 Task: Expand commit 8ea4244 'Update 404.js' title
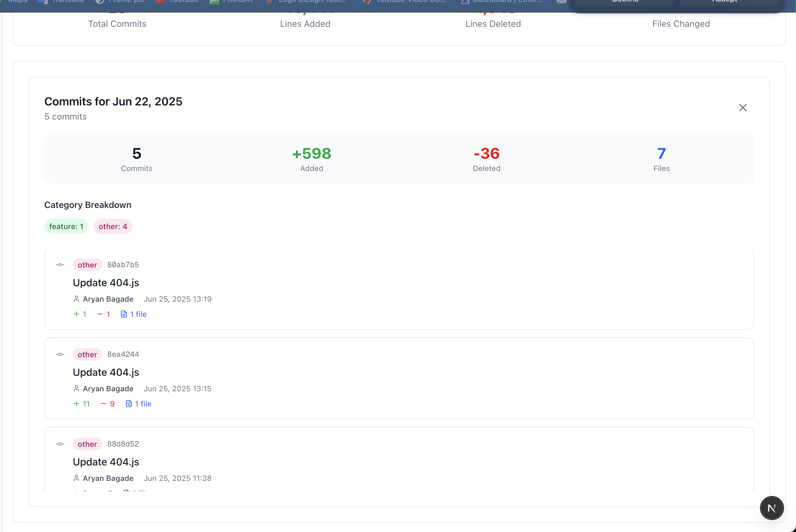point(106,372)
